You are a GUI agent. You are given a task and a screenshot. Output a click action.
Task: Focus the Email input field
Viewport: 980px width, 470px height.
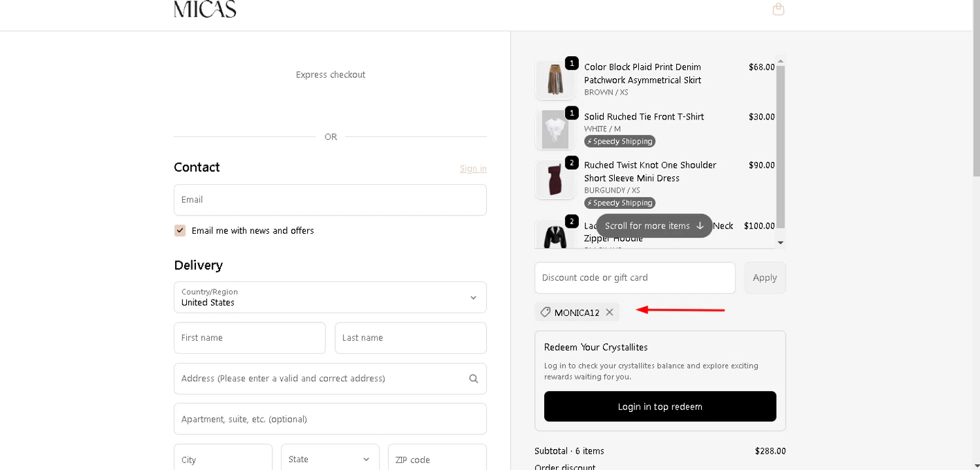coord(330,200)
